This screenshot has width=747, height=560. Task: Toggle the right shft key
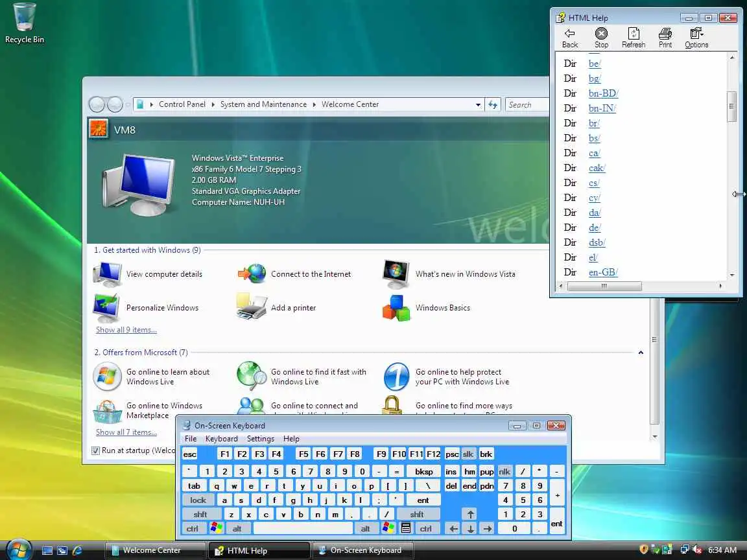[417, 514]
